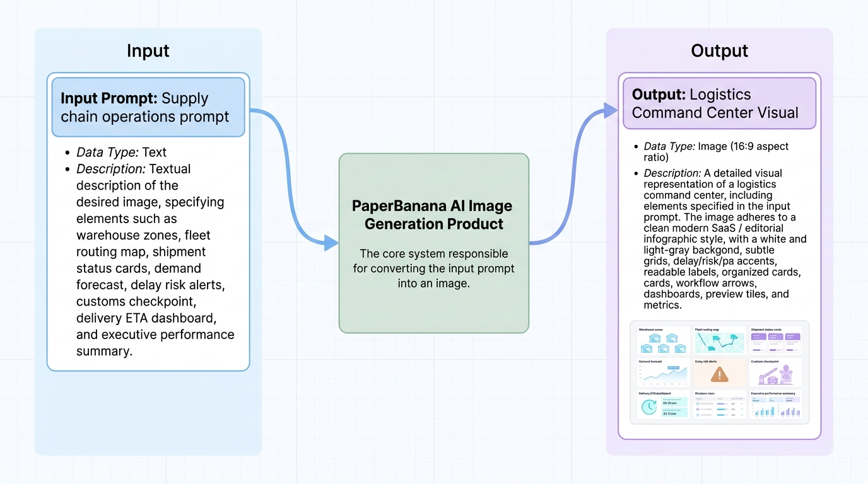The height and width of the screenshot is (484, 868).
Task: Click the customs barrier gate illustration
Action: [775, 376]
